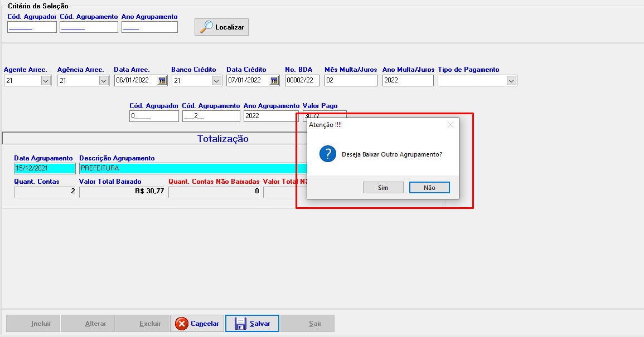Expand the Agência Arrec. dropdown
Image resolution: width=644 pixels, height=337 pixels.
pyautogui.click(x=103, y=81)
